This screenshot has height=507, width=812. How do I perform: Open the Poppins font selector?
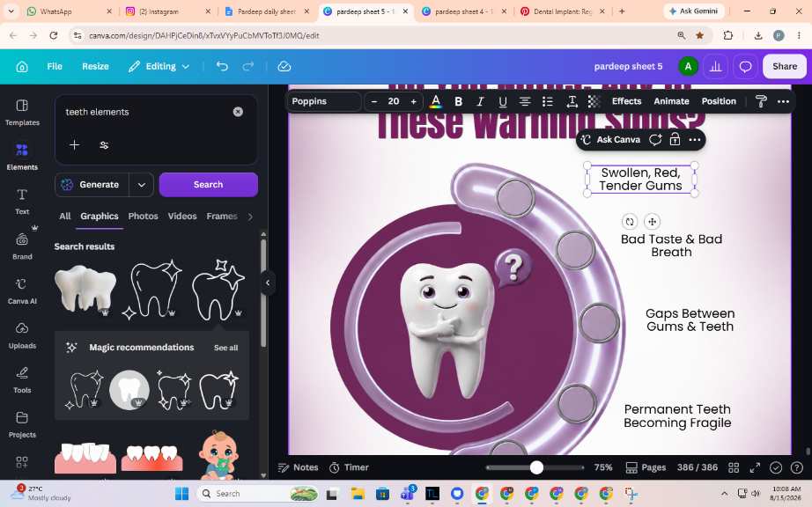tap(323, 101)
